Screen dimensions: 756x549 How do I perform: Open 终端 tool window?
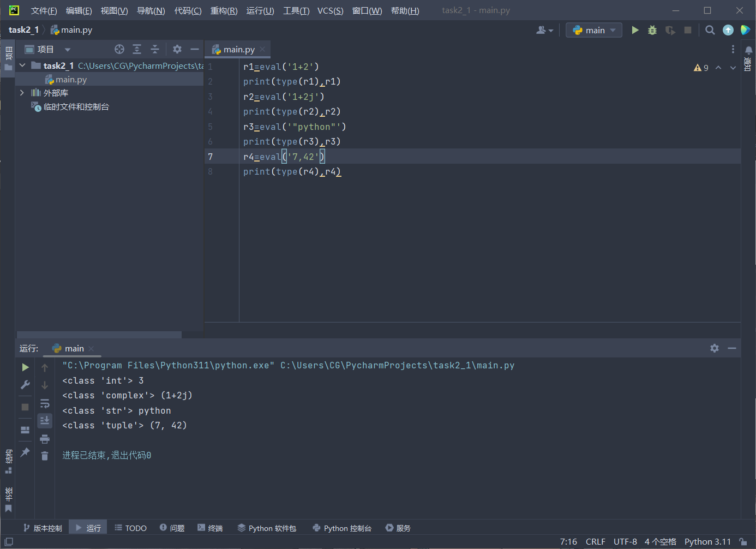tap(210, 528)
